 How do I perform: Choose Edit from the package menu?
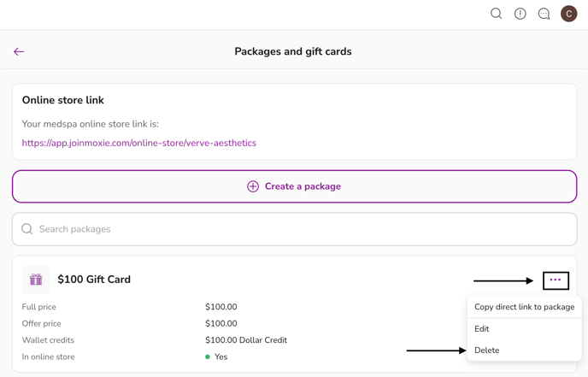tap(482, 329)
